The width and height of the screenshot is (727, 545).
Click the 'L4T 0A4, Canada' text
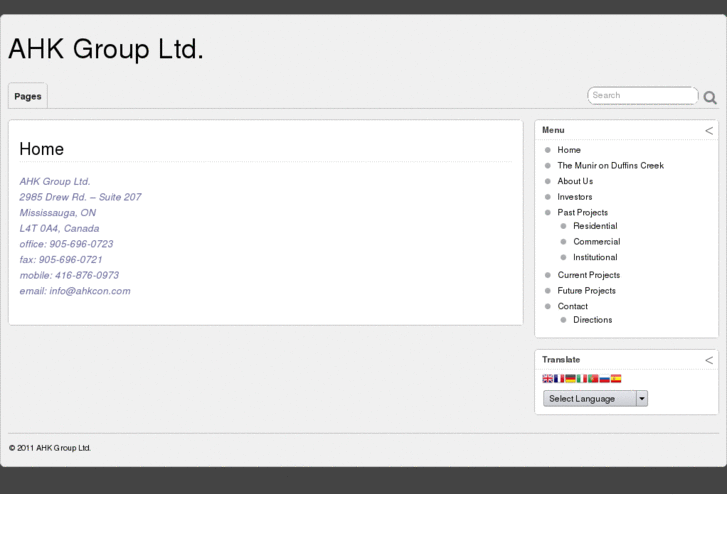[59, 229]
